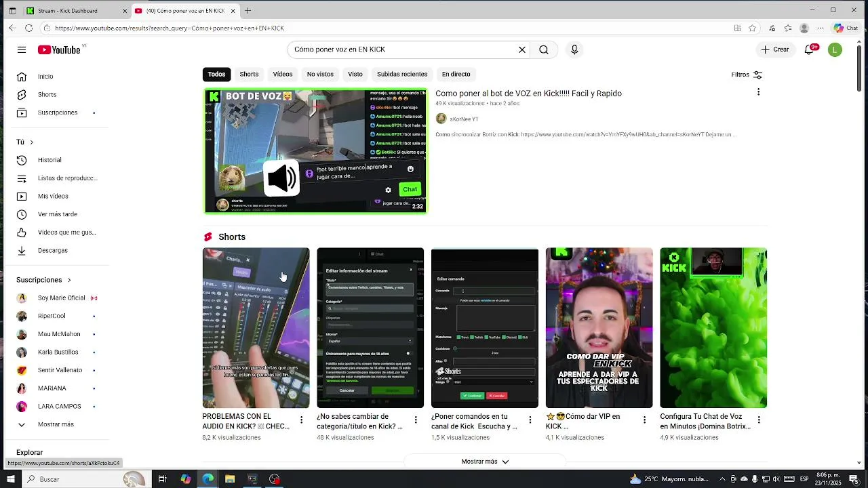868x488 pixels.
Task: Open more options for the bot de VOZ video
Action: [758, 92]
